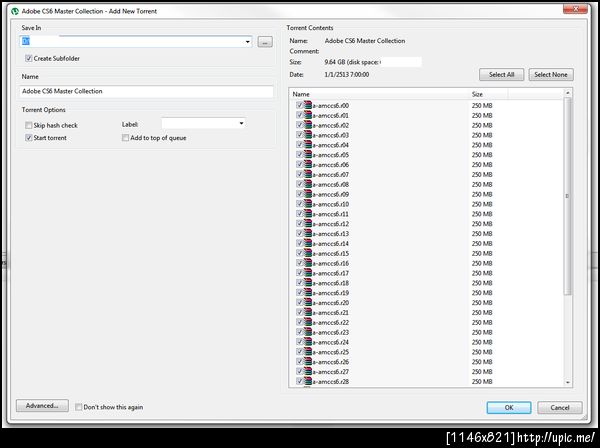Image resolution: width=600 pixels, height=448 pixels.
Task: Click the scroll up arrow in the file list
Action: click(567, 93)
